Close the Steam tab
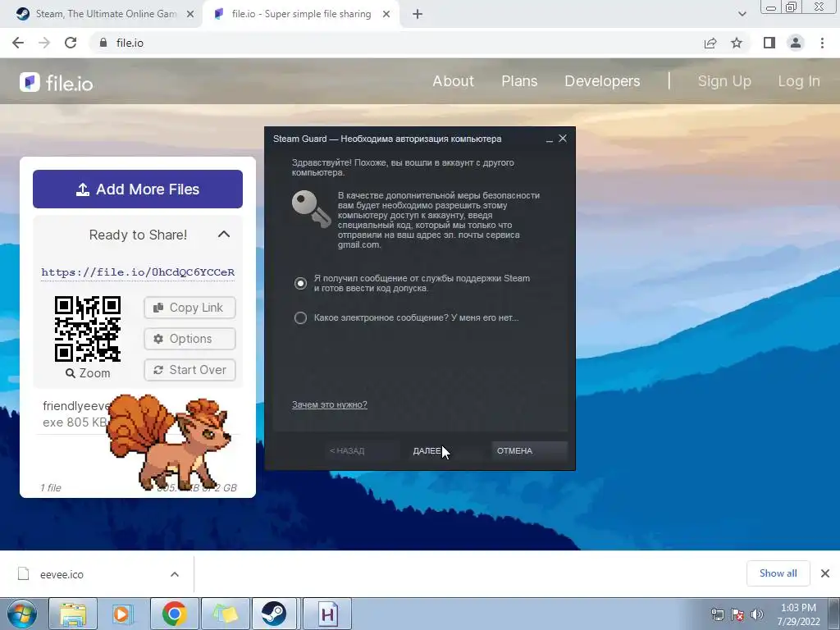Viewport: 840px width, 630px height. 190,15
